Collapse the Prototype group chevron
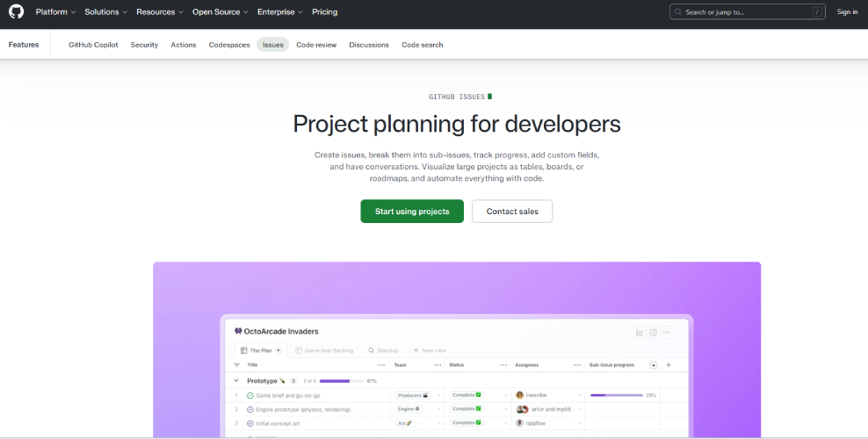The width and height of the screenshot is (868, 439). coord(236,381)
